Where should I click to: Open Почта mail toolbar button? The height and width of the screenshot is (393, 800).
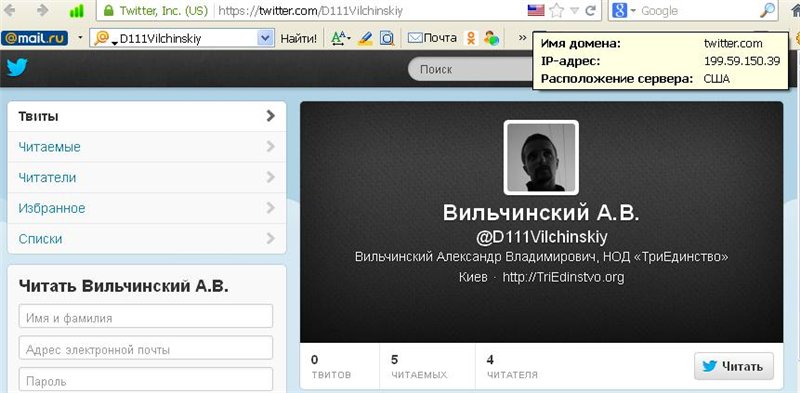click(x=433, y=38)
